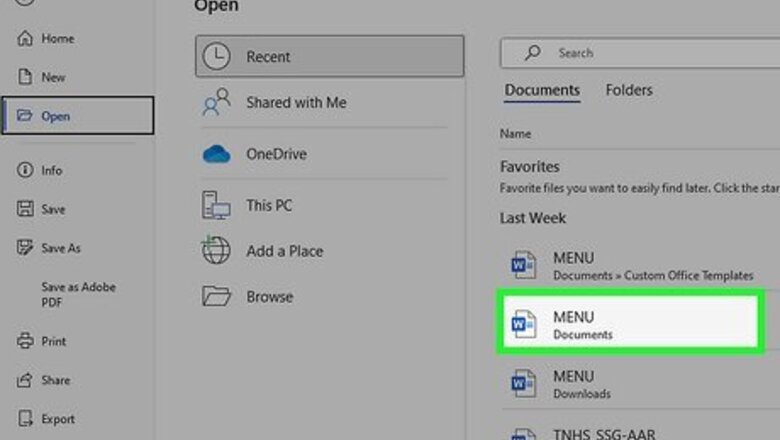This screenshot has height=440, width=780.
Task: Select the OneDrive location
Action: click(275, 154)
